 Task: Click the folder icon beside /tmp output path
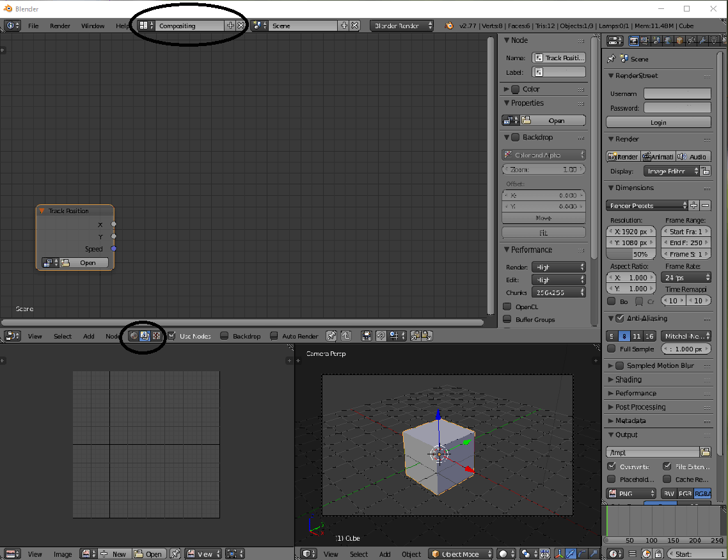point(705,452)
